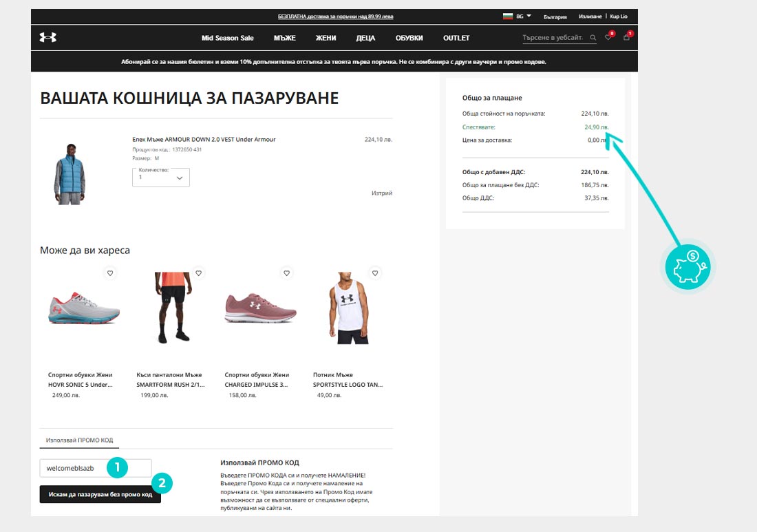
Task: Open the shopping bag icon in header
Action: tap(627, 37)
